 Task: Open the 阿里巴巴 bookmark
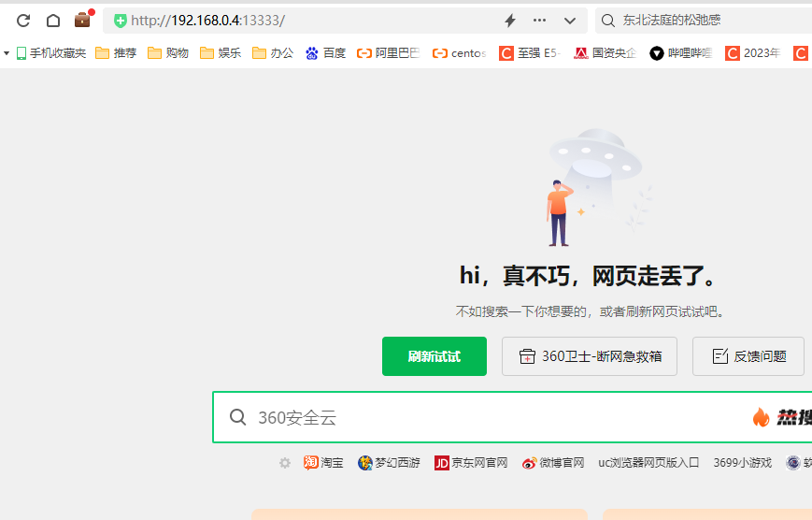(389, 53)
